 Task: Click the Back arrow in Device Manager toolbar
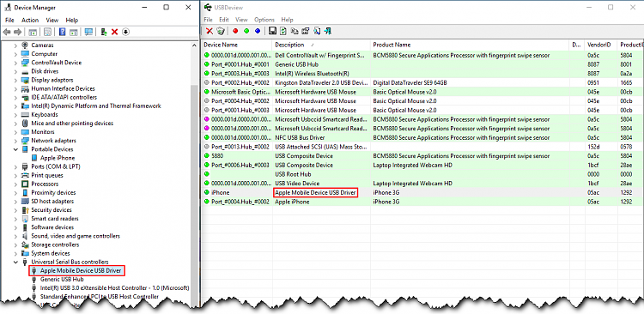(x=7, y=32)
